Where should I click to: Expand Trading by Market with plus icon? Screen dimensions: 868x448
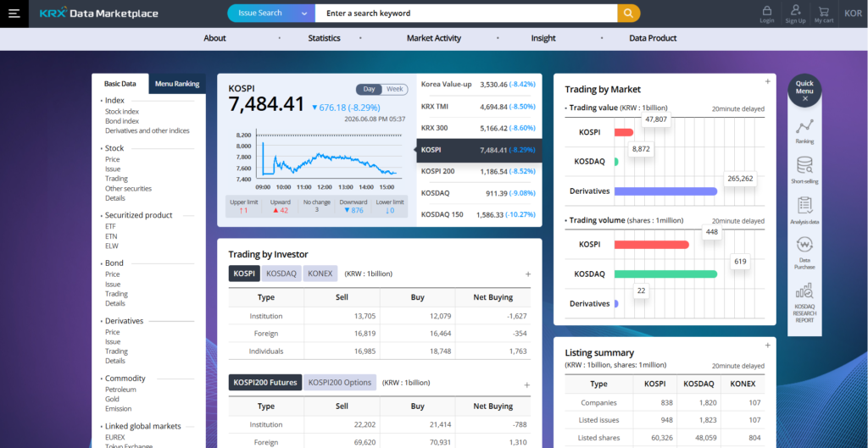click(x=768, y=81)
